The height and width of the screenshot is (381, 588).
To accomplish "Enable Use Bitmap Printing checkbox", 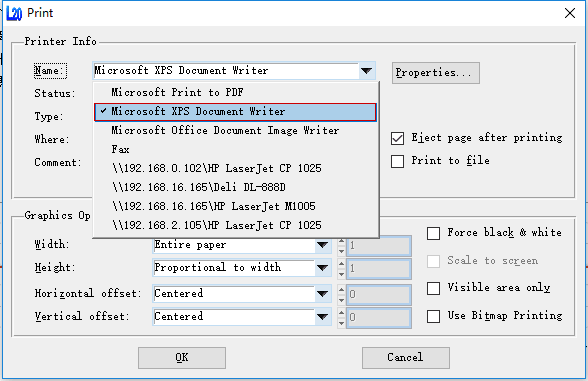I will (x=434, y=316).
